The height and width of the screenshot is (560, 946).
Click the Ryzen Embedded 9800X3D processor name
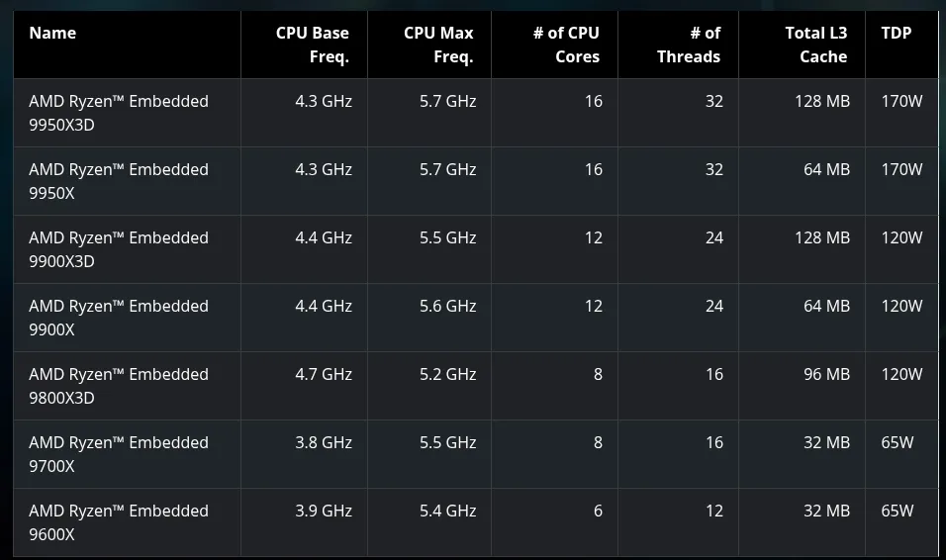point(119,386)
